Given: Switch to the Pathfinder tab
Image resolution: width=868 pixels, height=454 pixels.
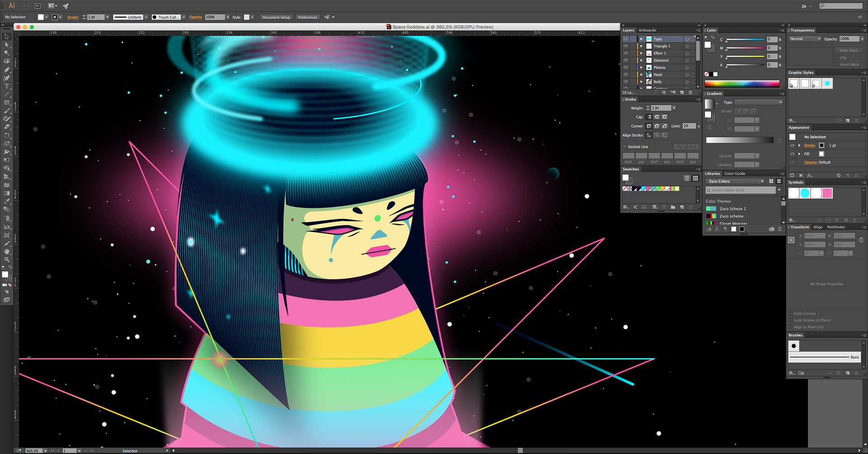Looking at the screenshot, I should 836,227.
